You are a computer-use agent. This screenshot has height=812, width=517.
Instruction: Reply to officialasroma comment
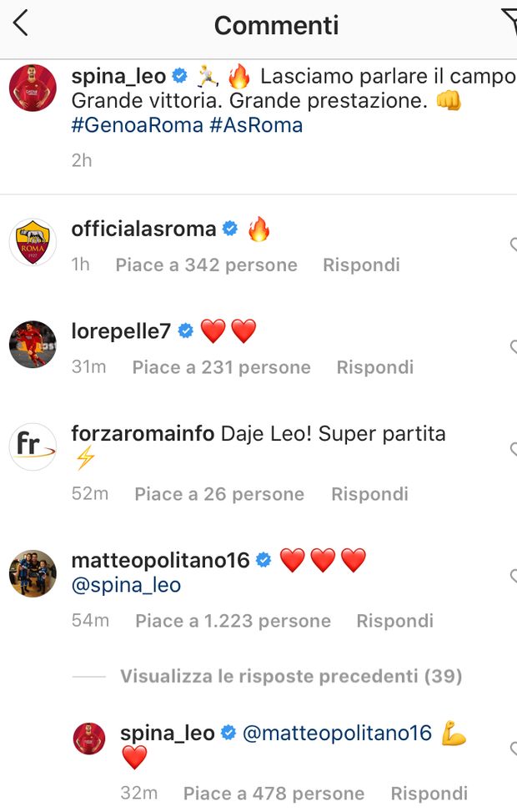coord(361,265)
